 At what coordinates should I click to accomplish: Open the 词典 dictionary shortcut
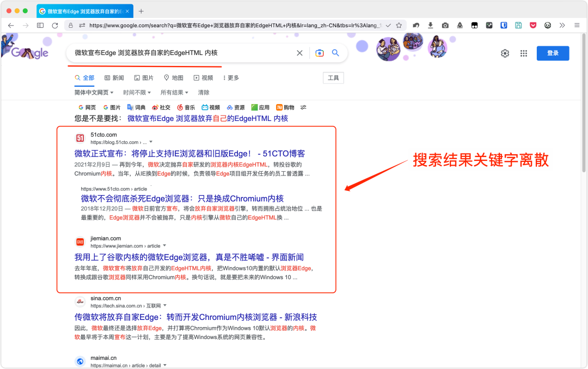(x=136, y=107)
